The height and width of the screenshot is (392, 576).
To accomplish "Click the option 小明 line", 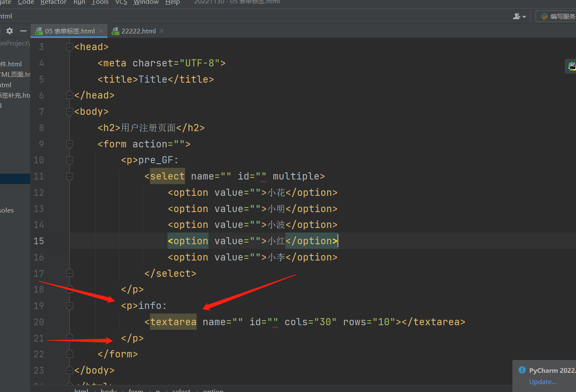I will pos(253,209).
